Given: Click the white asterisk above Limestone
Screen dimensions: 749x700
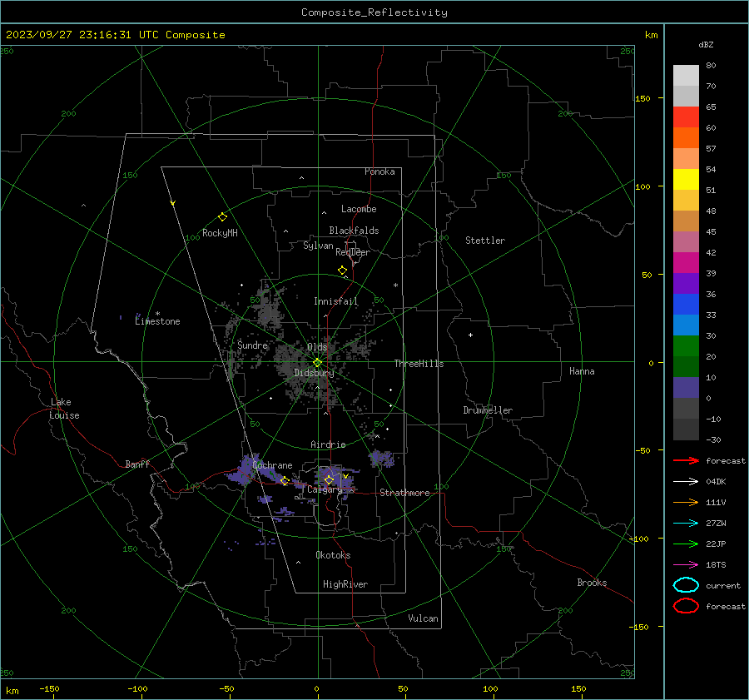Looking at the screenshot, I should point(157,314).
